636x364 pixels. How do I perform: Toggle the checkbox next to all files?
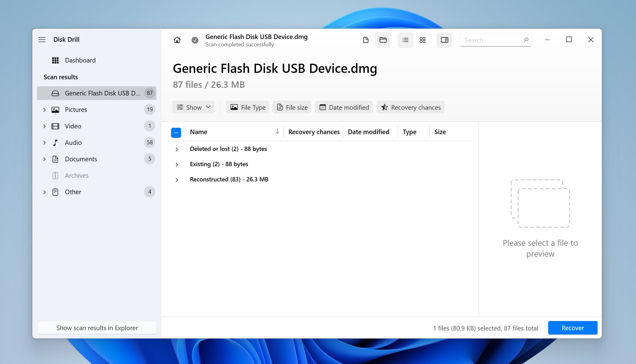pos(176,132)
